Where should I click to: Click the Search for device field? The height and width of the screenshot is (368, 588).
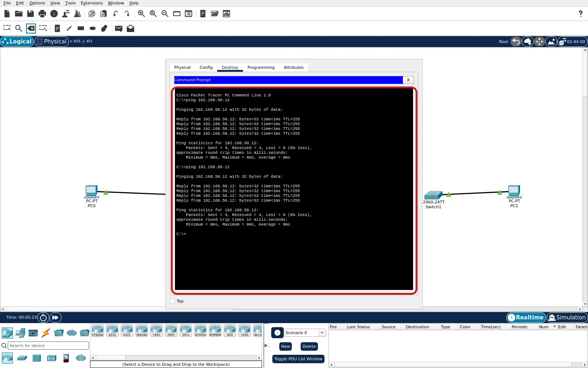[x=48, y=346]
